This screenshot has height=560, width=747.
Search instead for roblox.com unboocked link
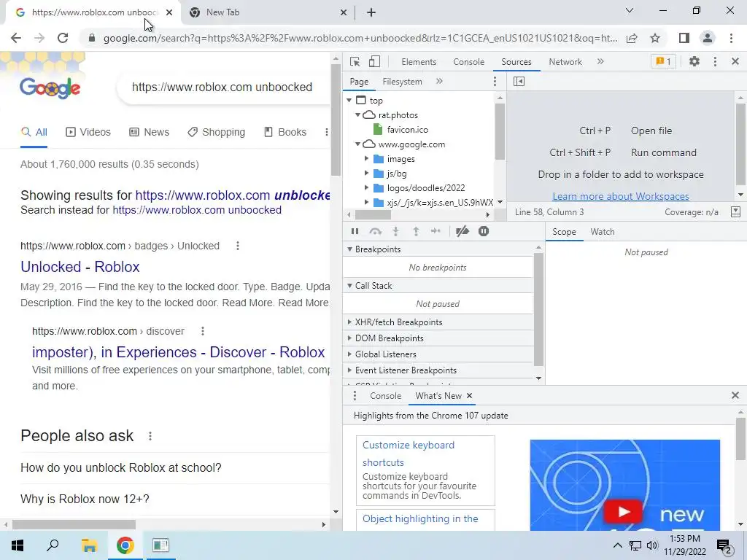click(x=197, y=210)
